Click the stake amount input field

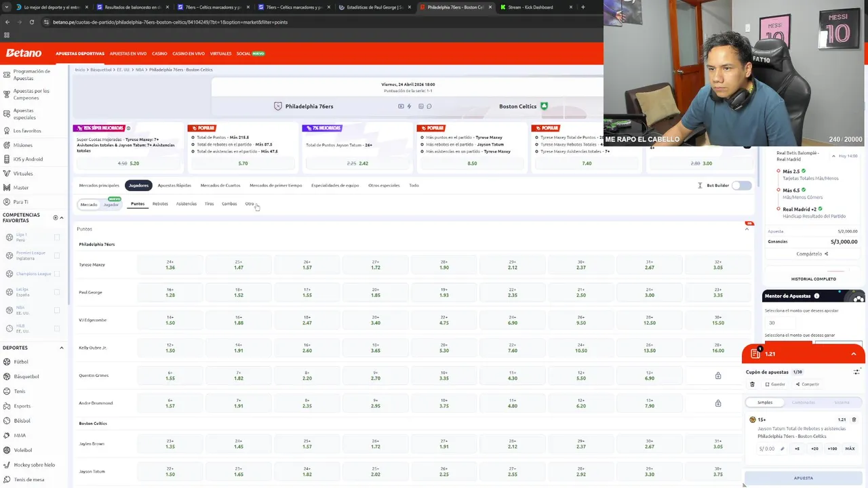(772, 449)
